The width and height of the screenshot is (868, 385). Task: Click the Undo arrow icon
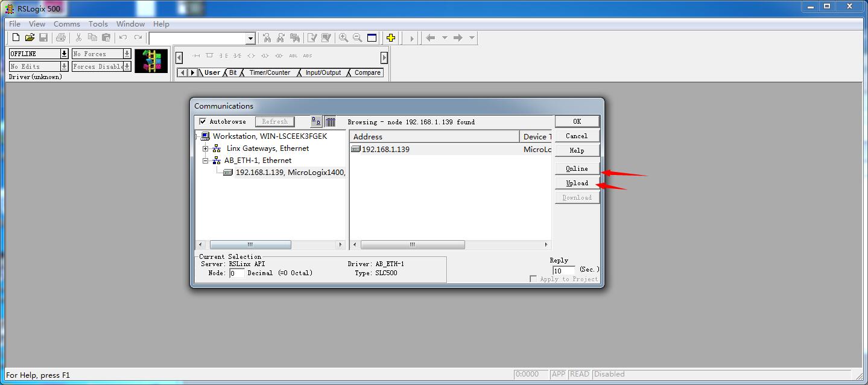coord(123,37)
